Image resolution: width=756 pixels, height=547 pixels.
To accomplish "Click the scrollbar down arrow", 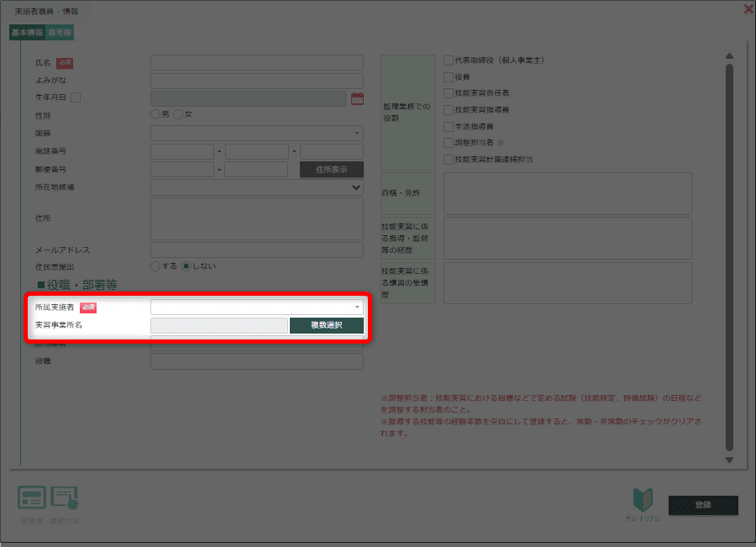I will coord(729,460).
